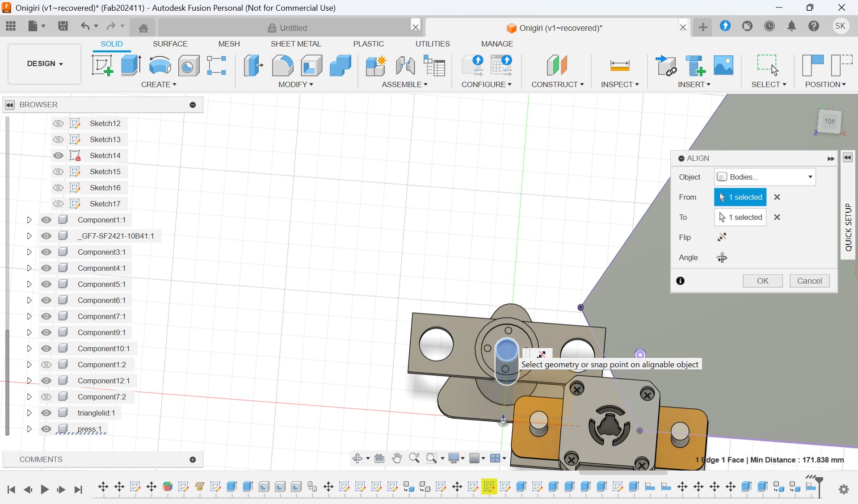The image size is (858, 504).
Task: Switch to the SURFACE tab
Action: 170,44
